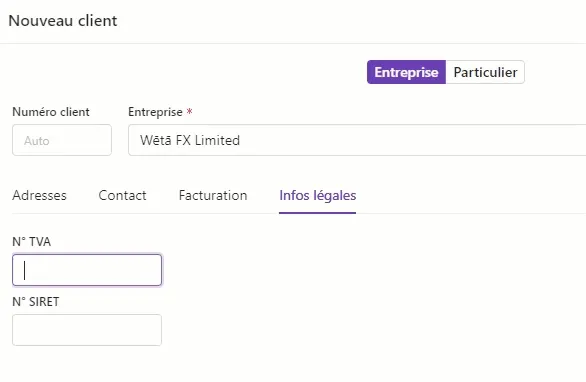Click the Numéro client label

(51, 112)
